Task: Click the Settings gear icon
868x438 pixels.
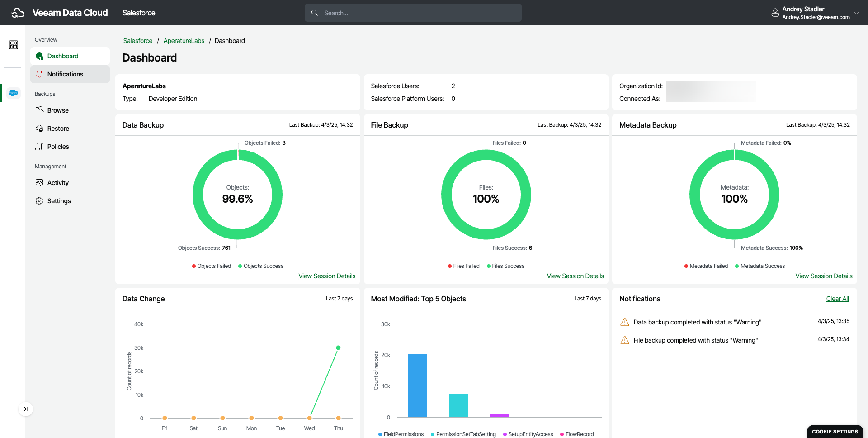Action: coord(40,201)
